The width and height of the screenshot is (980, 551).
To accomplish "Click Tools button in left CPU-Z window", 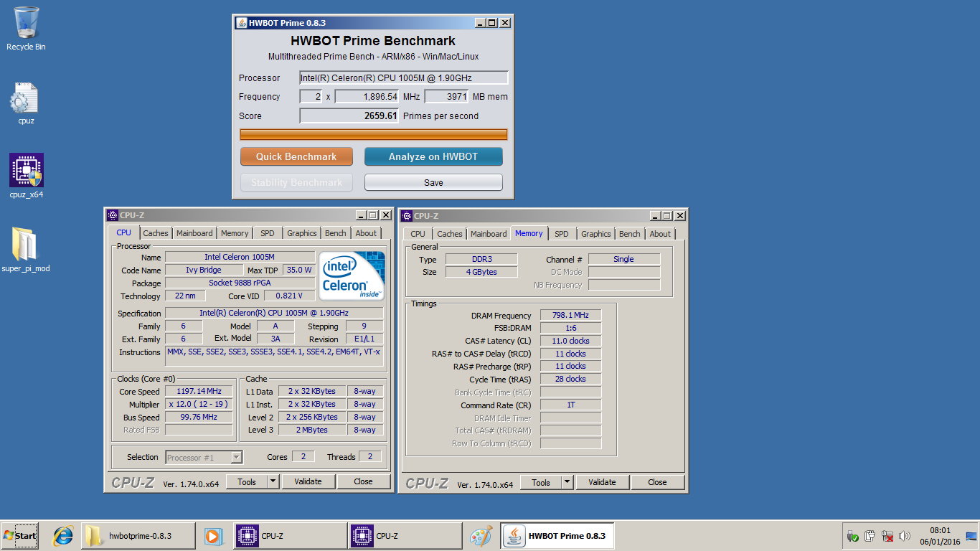I will tap(247, 482).
